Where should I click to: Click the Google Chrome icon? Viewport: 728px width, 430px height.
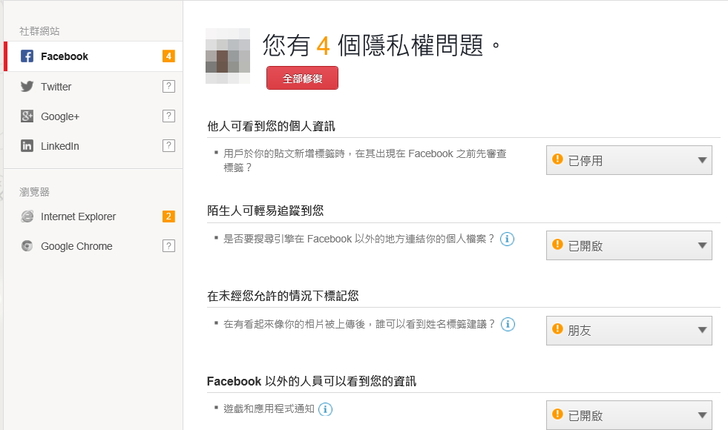tap(28, 246)
